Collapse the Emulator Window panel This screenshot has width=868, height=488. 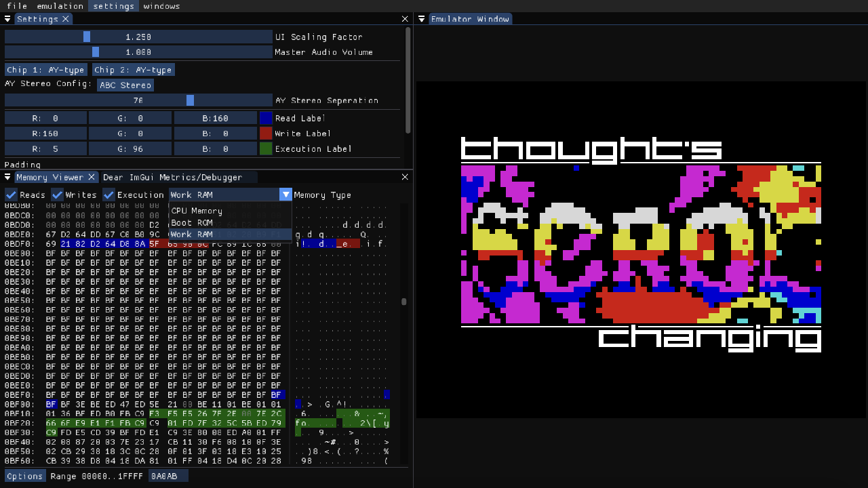[421, 18]
